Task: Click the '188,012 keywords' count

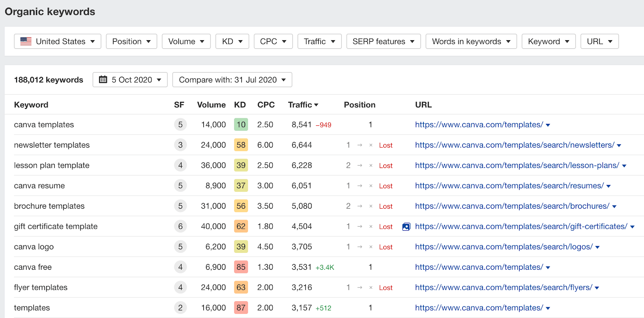Action: 49,80
